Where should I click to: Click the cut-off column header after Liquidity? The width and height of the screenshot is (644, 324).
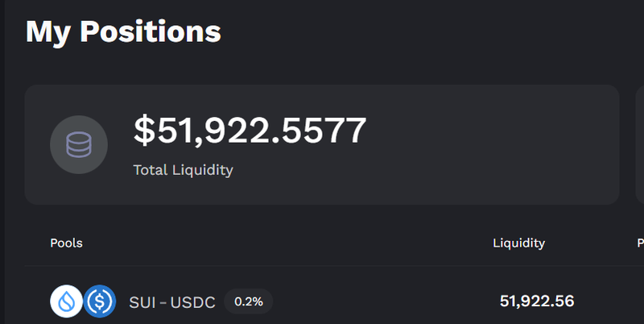tap(640, 243)
